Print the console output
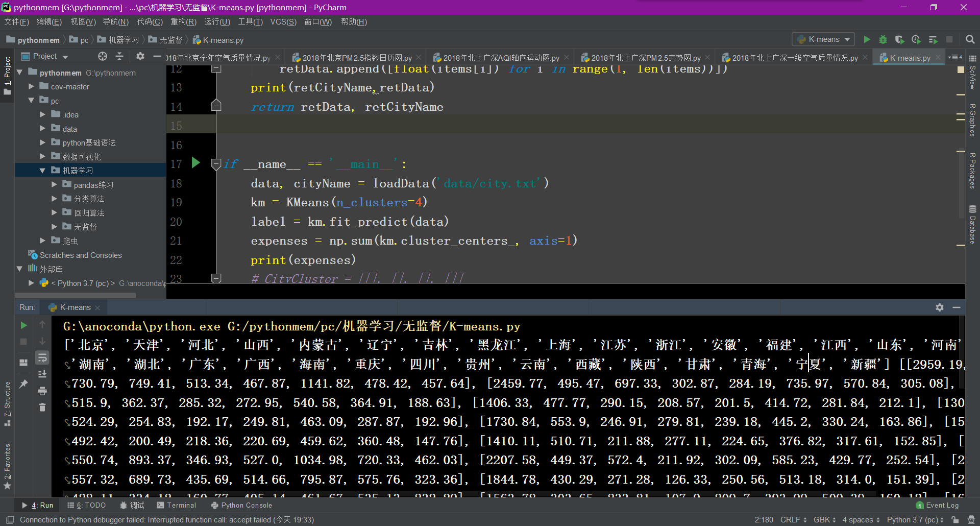 (42, 391)
